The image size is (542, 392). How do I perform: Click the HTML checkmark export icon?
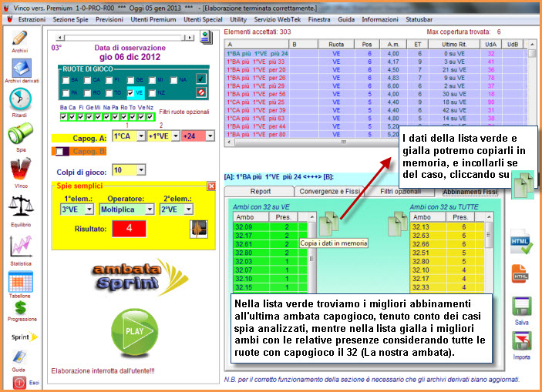[x=521, y=241]
